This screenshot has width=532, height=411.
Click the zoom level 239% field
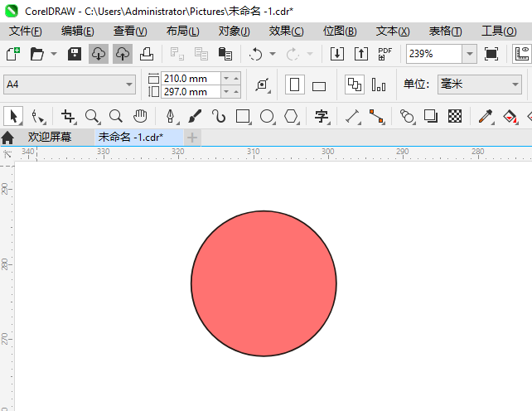click(434, 54)
